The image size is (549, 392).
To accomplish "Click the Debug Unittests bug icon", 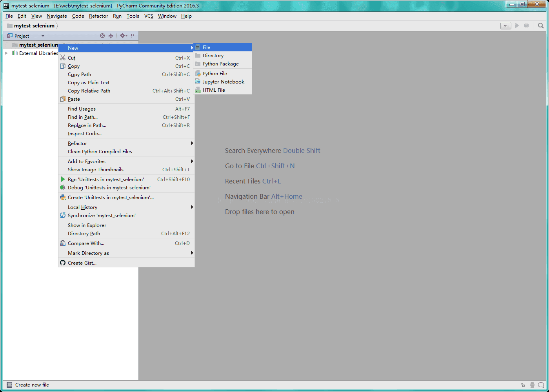I will click(63, 187).
